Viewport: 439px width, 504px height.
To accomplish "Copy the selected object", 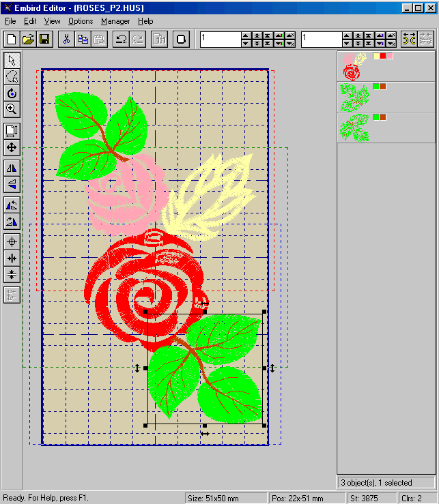I will point(83,39).
